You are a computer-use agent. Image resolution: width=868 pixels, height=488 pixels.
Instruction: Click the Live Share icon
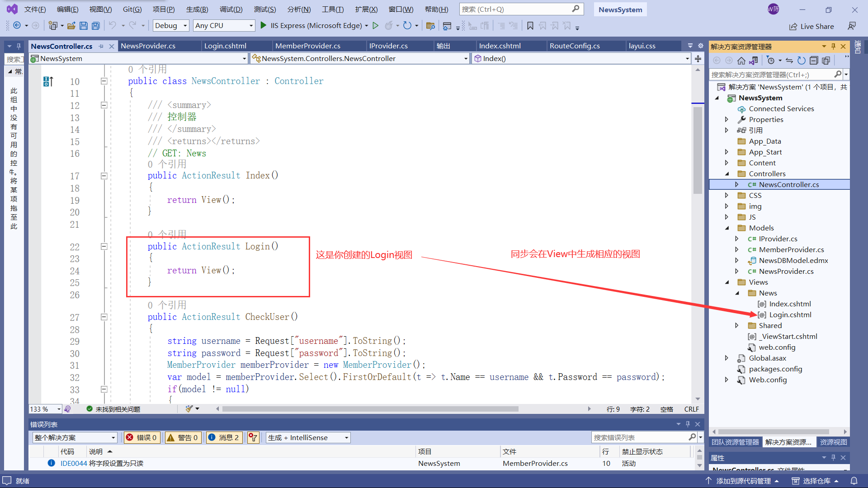(x=793, y=27)
